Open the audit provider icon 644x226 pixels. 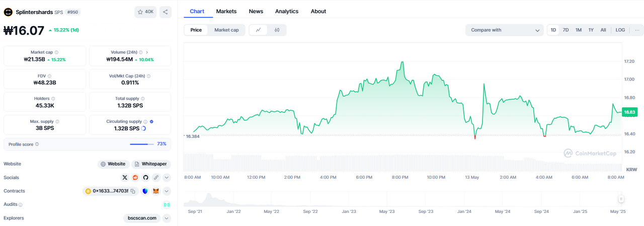167,205
